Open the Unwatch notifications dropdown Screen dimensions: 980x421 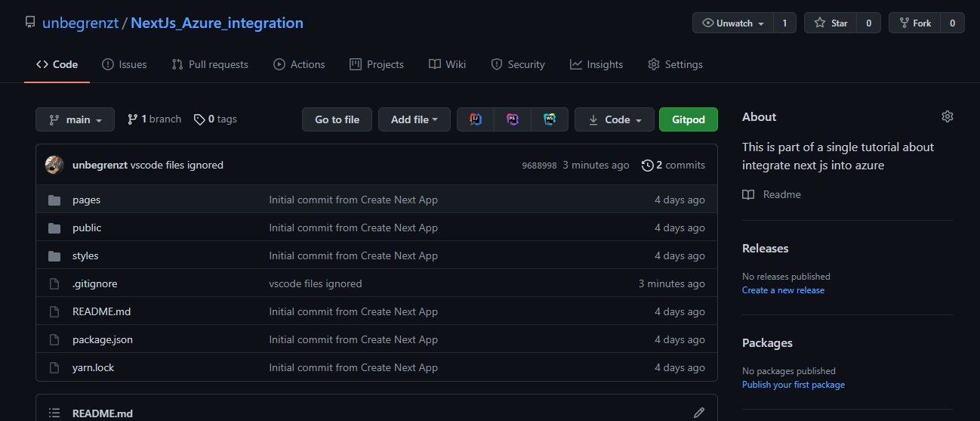click(732, 23)
